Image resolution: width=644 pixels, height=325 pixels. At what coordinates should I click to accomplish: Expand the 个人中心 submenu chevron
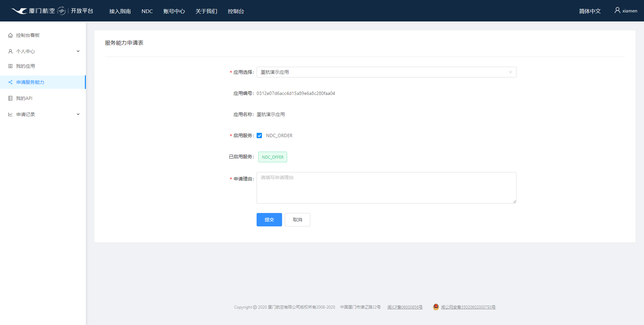[78, 51]
